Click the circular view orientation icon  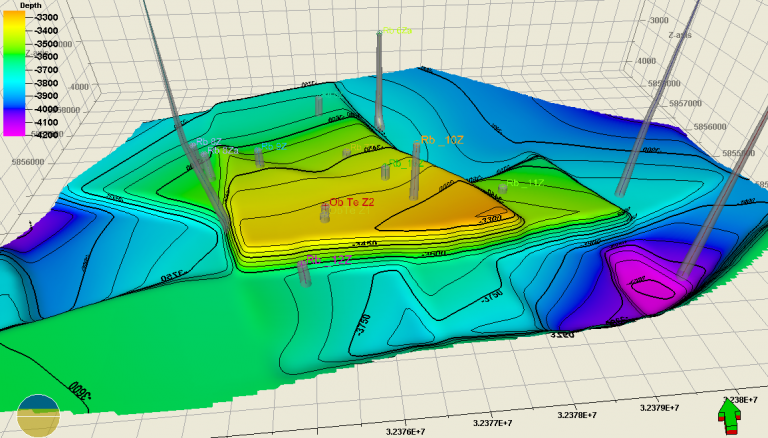pos(39,415)
